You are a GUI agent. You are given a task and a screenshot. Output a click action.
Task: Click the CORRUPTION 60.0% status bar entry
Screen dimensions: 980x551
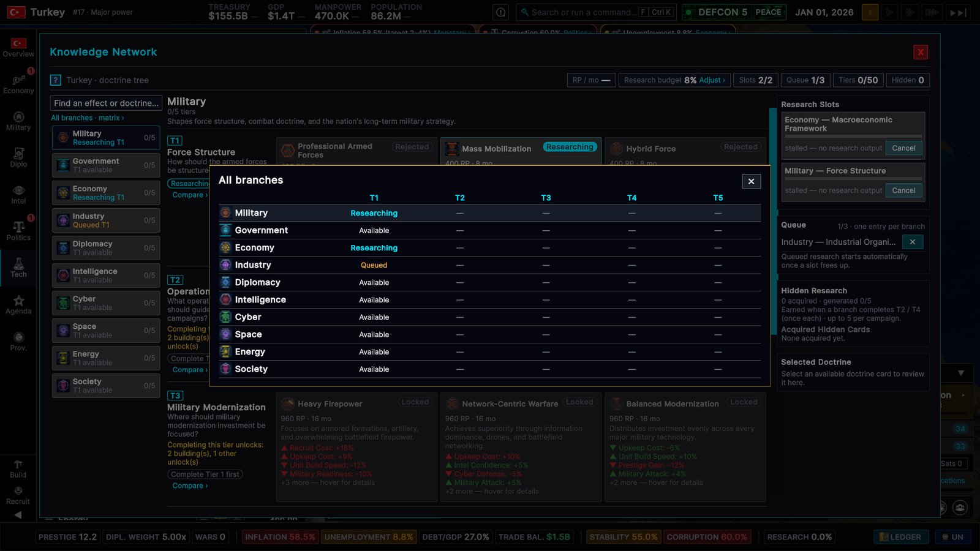(x=707, y=537)
